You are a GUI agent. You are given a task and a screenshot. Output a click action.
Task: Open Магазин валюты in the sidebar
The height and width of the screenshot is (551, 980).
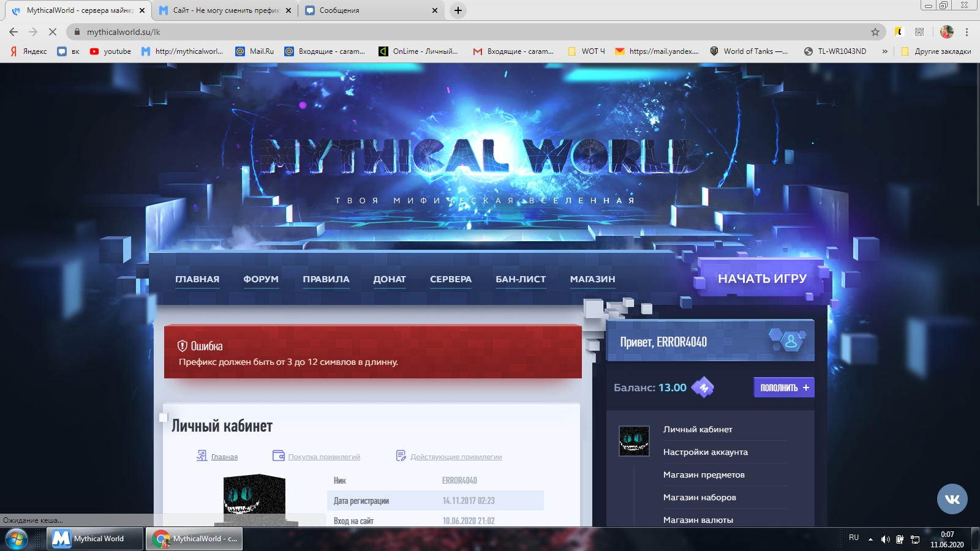pos(698,520)
